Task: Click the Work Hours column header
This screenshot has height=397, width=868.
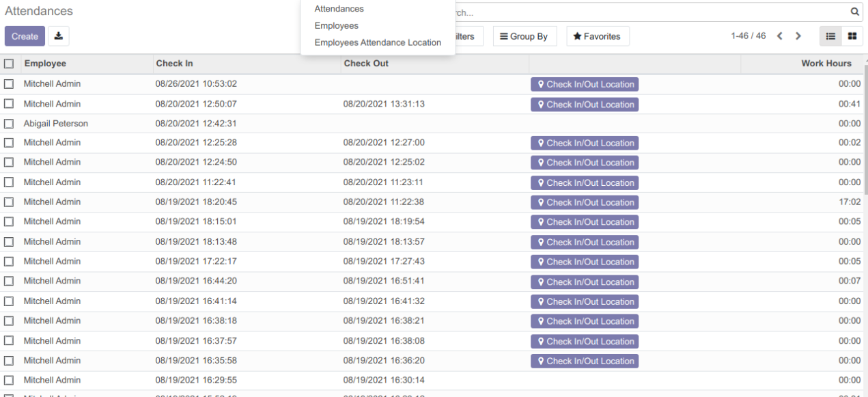Action: pyautogui.click(x=826, y=64)
